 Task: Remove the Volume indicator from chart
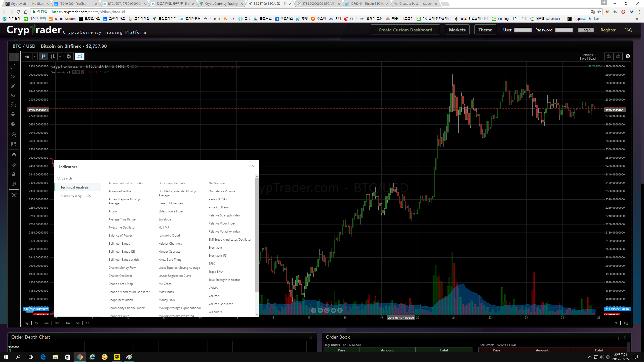tap(83, 72)
